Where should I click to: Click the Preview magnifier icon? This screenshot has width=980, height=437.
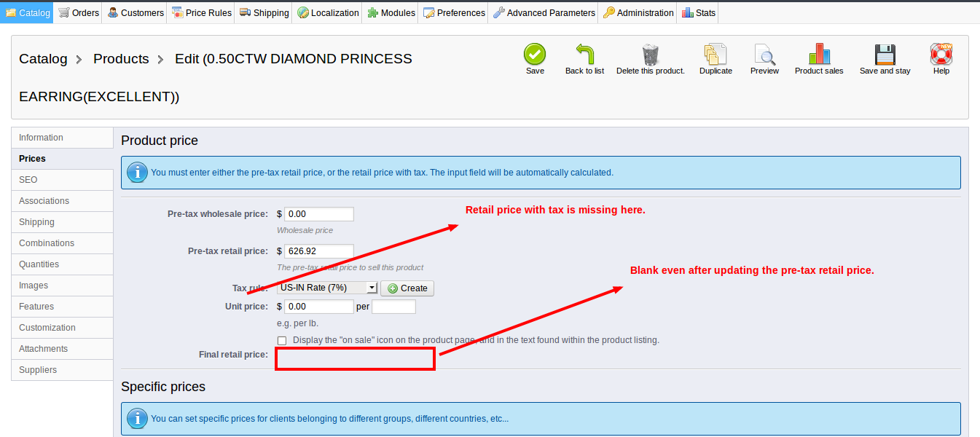click(764, 55)
